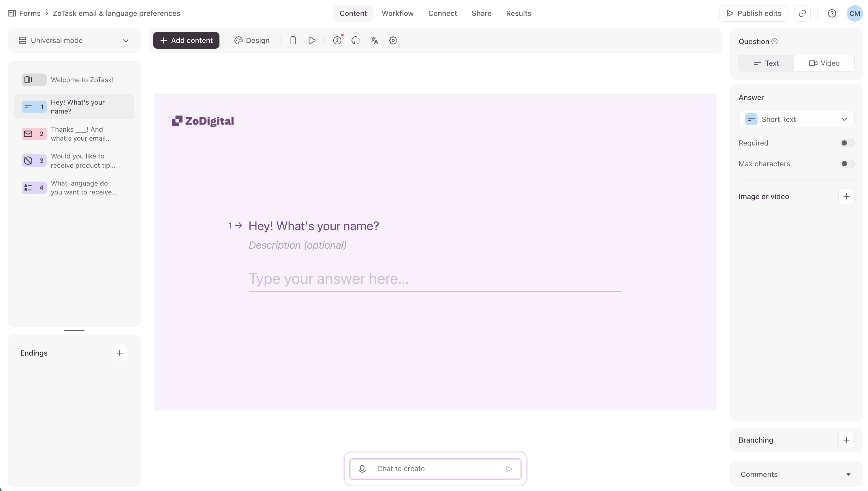The width and height of the screenshot is (868, 491).
Task: Switch question type to Video
Action: [824, 63]
